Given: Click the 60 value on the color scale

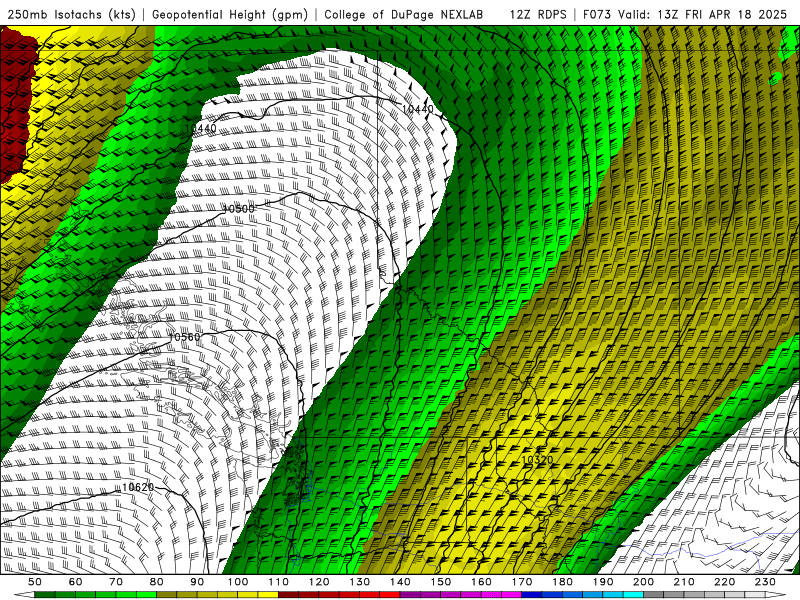Looking at the screenshot, I should click(x=76, y=582).
